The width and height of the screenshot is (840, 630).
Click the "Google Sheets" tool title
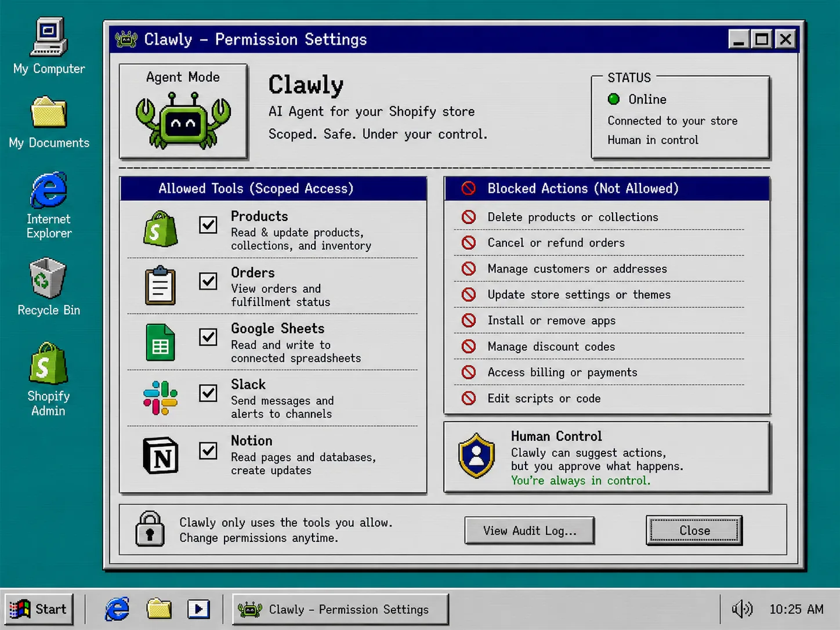tap(277, 328)
